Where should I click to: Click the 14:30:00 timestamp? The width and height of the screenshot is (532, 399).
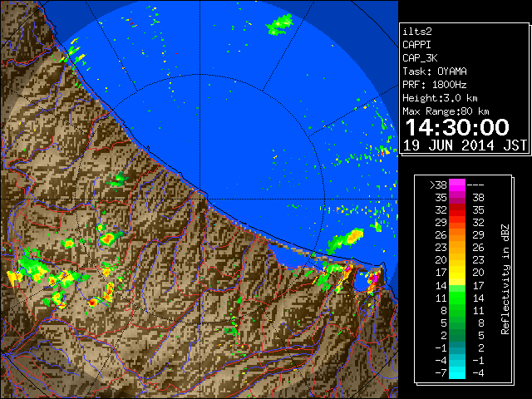click(457, 127)
